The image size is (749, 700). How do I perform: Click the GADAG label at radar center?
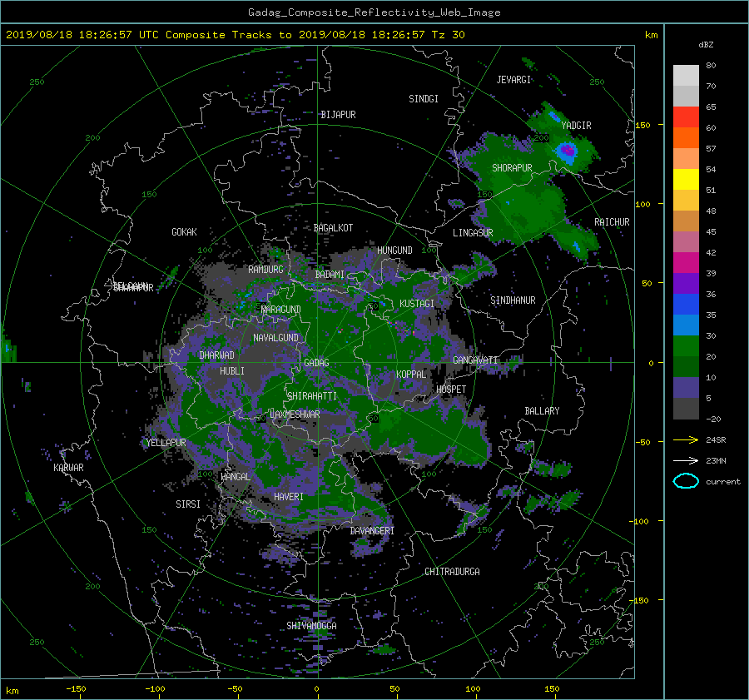tap(317, 363)
